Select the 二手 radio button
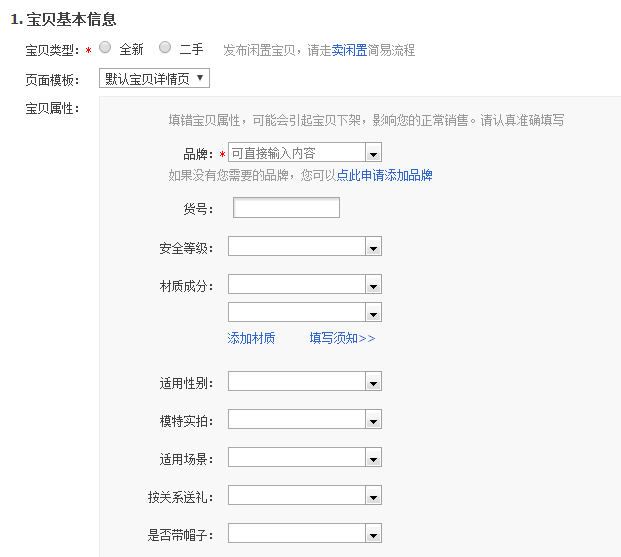621x557 pixels. pyautogui.click(x=165, y=48)
